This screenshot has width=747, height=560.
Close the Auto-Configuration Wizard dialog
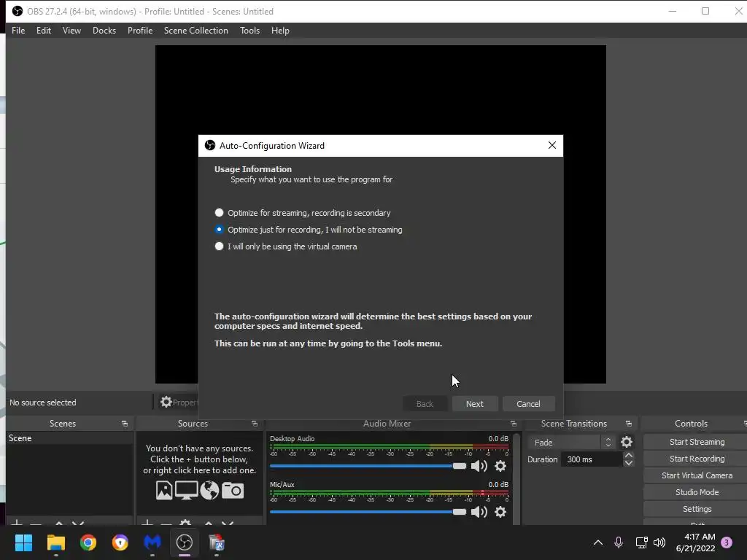click(551, 145)
